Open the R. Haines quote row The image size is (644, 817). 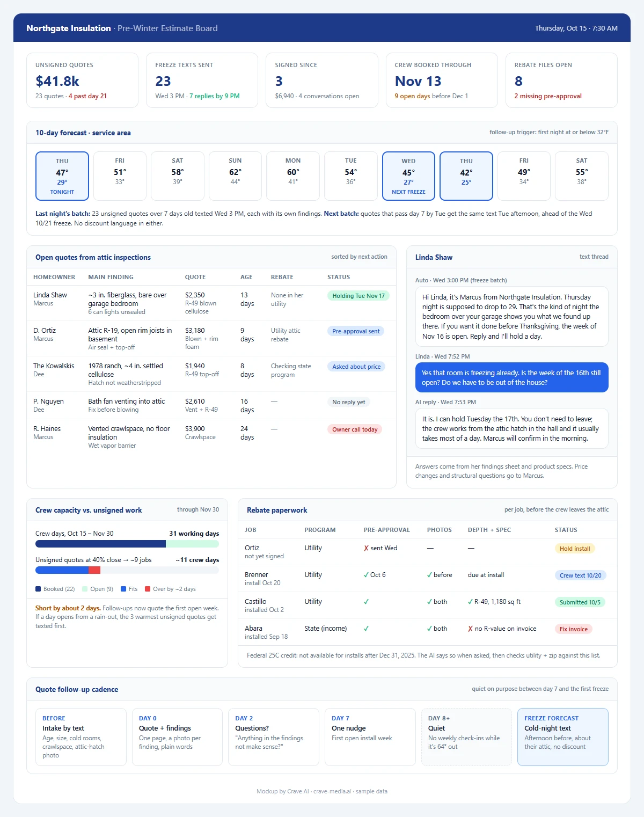(211, 437)
